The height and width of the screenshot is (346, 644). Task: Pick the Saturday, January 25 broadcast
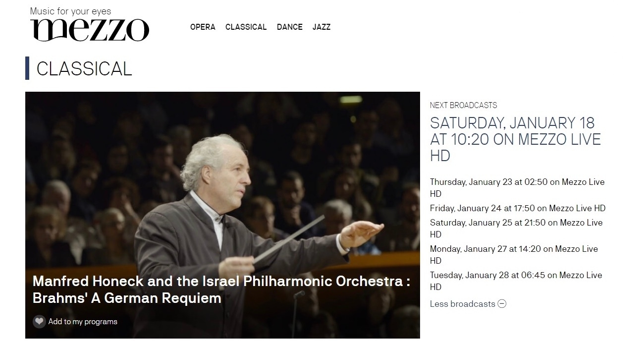click(516, 228)
